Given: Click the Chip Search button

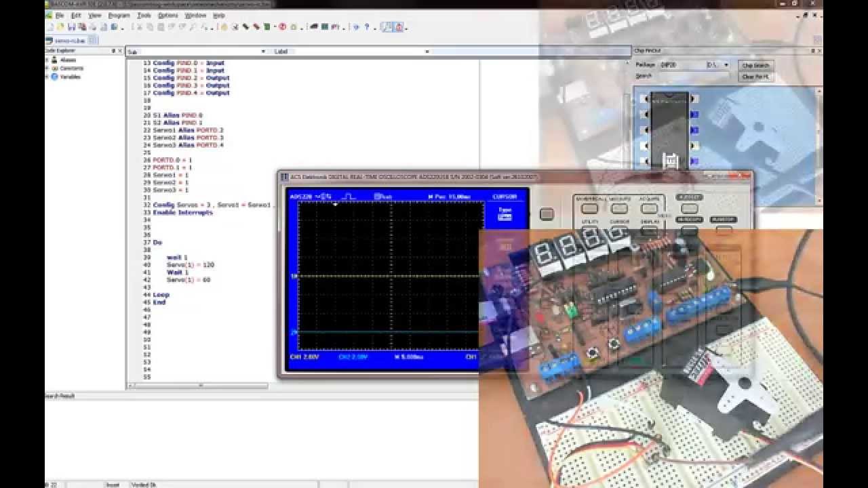Looking at the screenshot, I should [755, 66].
